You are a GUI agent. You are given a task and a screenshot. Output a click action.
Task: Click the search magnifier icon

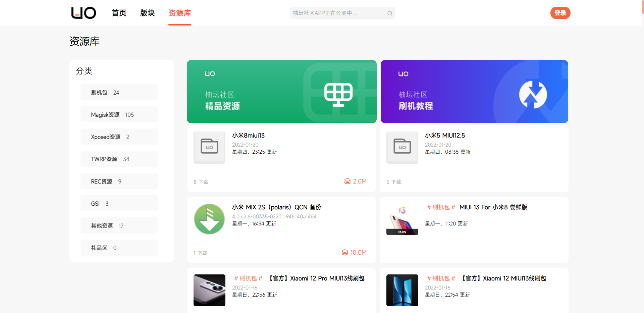[x=389, y=13]
